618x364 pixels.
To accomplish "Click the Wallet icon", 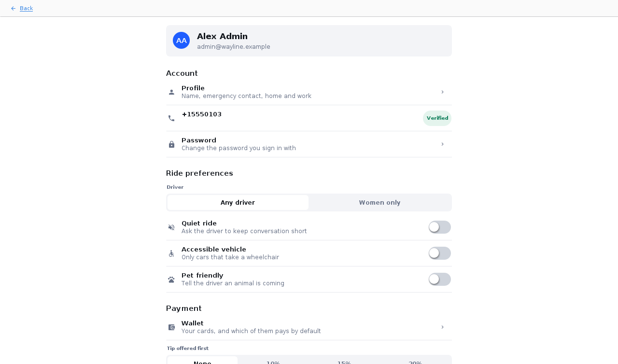I will [x=171, y=327].
